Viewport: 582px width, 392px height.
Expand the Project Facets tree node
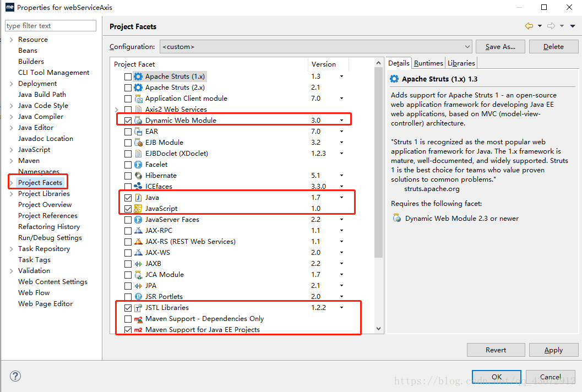pos(12,183)
